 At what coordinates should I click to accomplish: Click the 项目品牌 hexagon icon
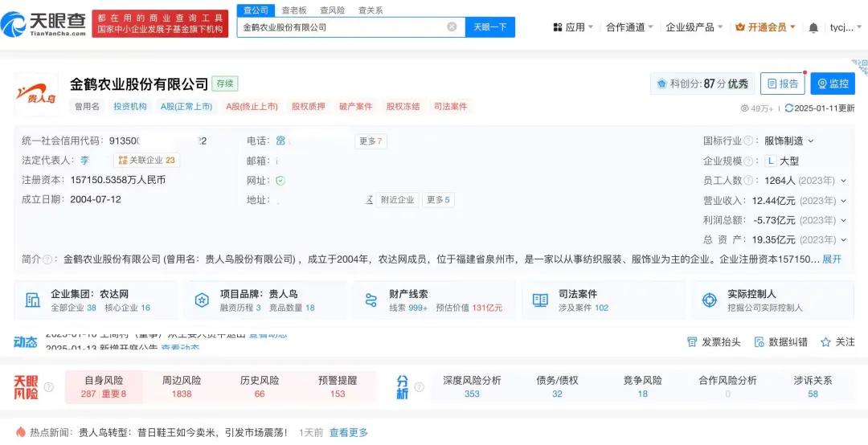coord(202,300)
